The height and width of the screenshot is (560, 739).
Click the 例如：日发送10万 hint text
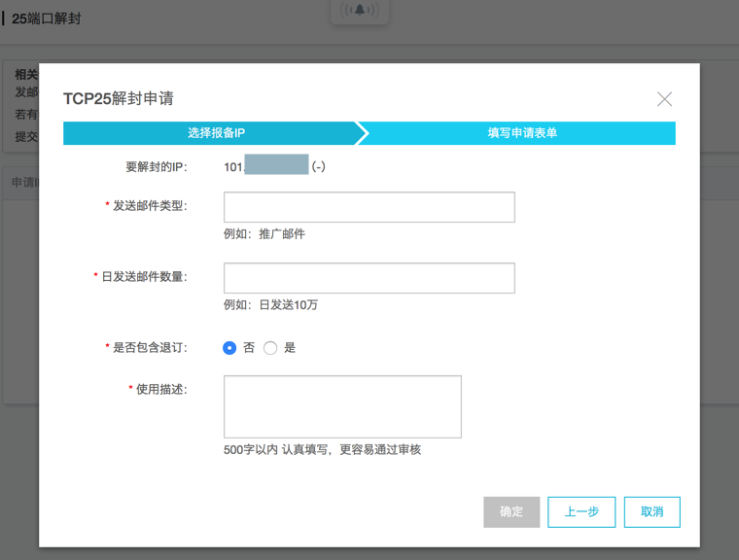pos(270,305)
